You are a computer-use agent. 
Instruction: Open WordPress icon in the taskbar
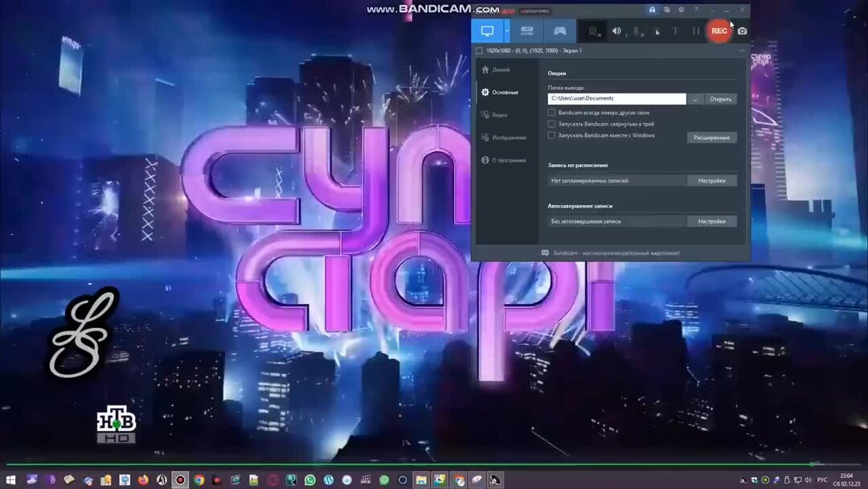[328, 479]
